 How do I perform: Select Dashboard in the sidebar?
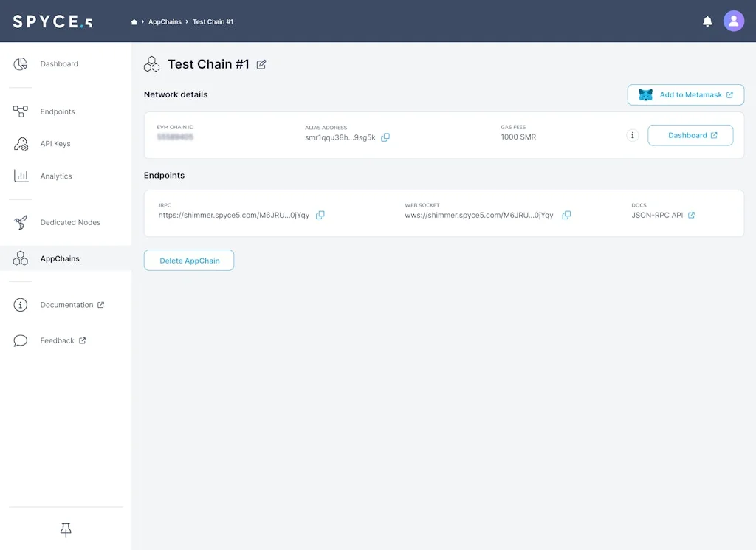(59, 64)
